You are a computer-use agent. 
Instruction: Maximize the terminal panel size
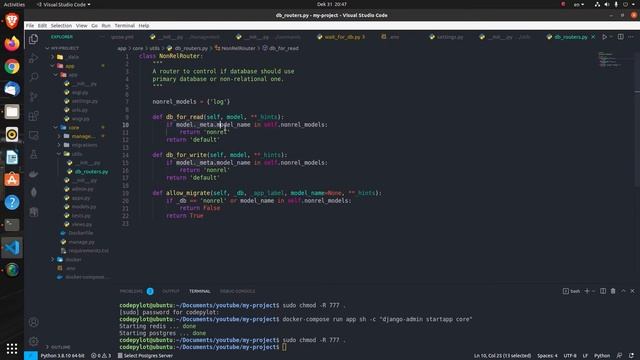[623, 291]
